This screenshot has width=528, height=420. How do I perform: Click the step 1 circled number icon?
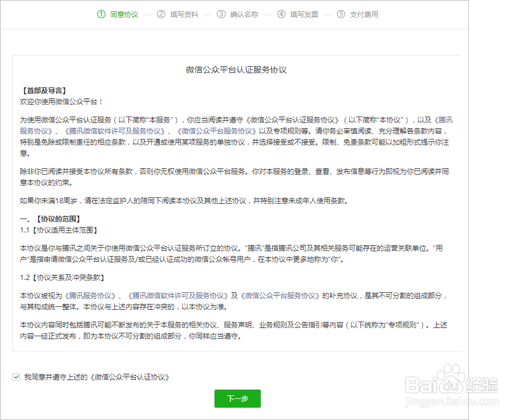pos(101,14)
